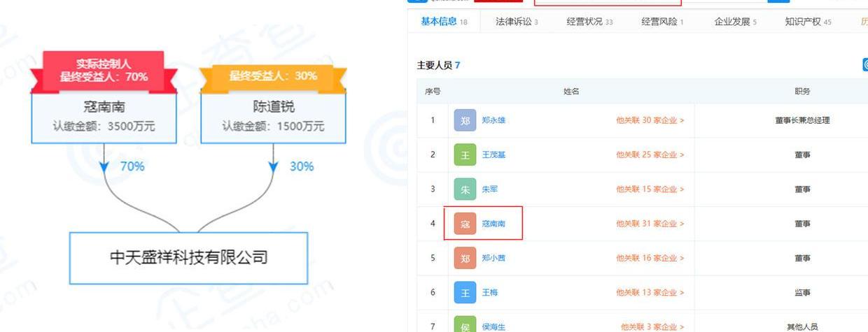The image size is (868, 332).
Task: Click the blue 王 avatar beside 王梅
Action: click(465, 292)
